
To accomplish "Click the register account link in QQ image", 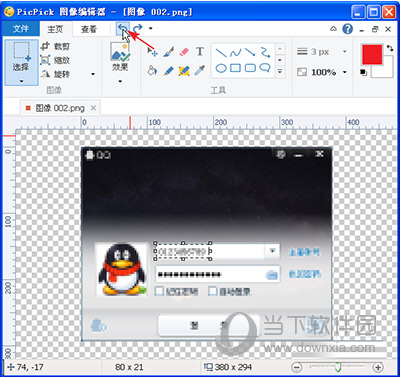I will 304,252.
